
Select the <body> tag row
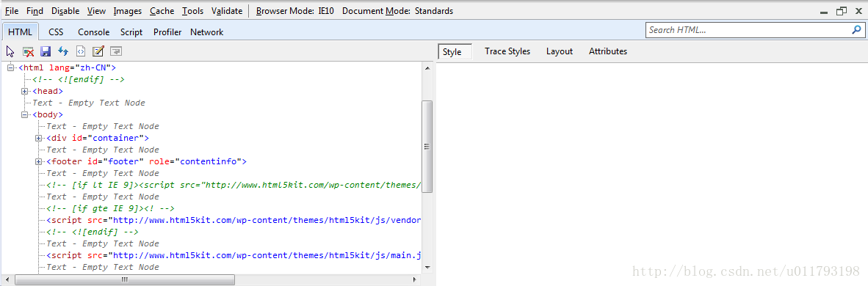pos(48,114)
